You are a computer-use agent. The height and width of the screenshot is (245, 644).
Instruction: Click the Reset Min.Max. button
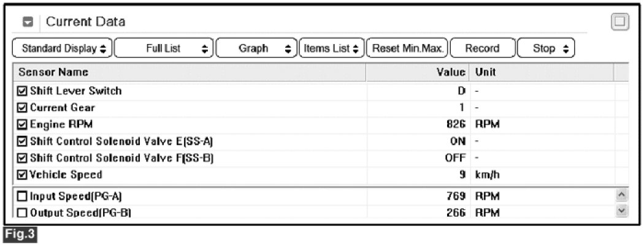click(407, 48)
